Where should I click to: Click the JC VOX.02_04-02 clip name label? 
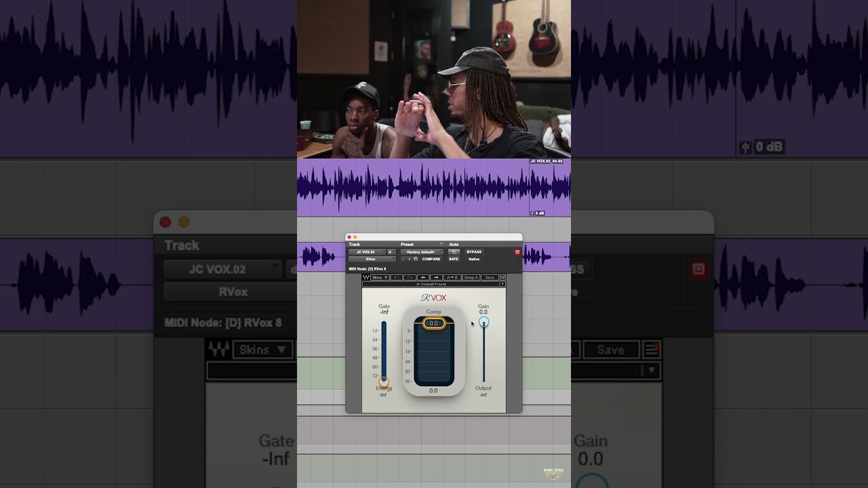(547, 161)
